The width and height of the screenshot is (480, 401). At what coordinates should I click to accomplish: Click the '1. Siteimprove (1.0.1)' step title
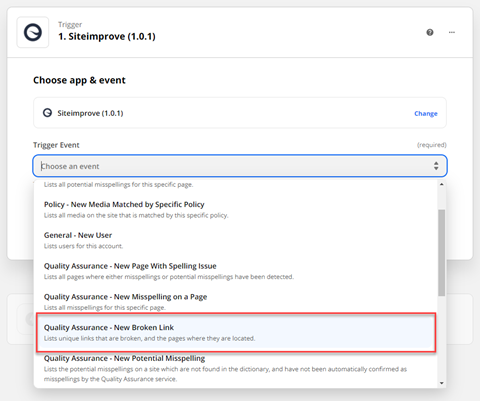[x=107, y=36]
